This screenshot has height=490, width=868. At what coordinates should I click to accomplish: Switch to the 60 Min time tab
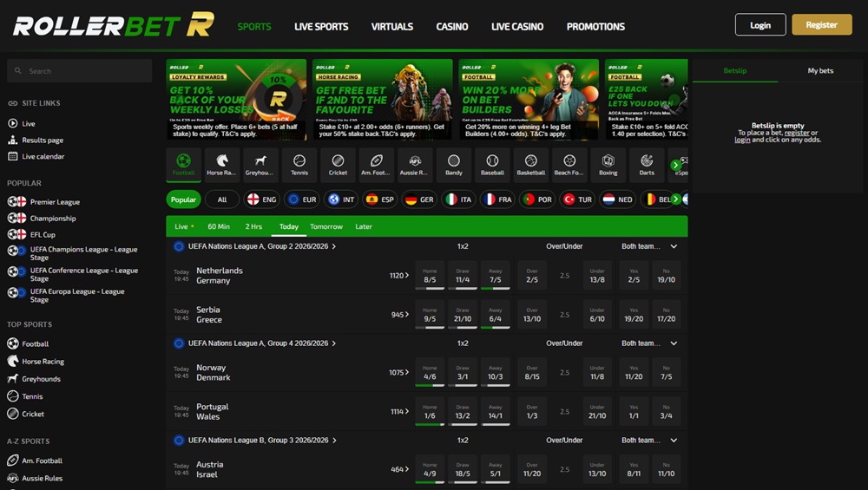[x=219, y=226]
